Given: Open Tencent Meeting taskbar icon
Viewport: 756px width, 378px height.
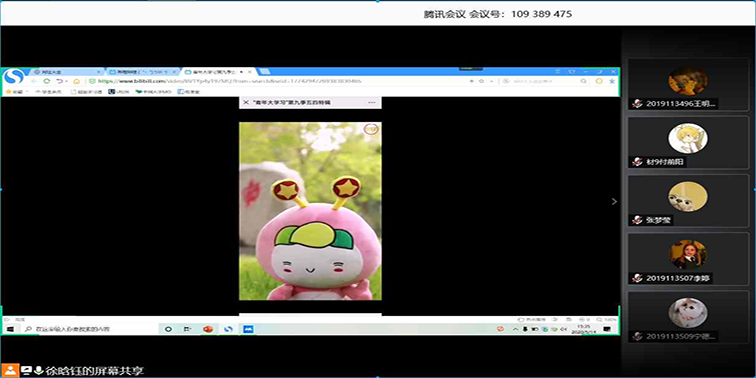Looking at the screenshot, I should [x=248, y=329].
